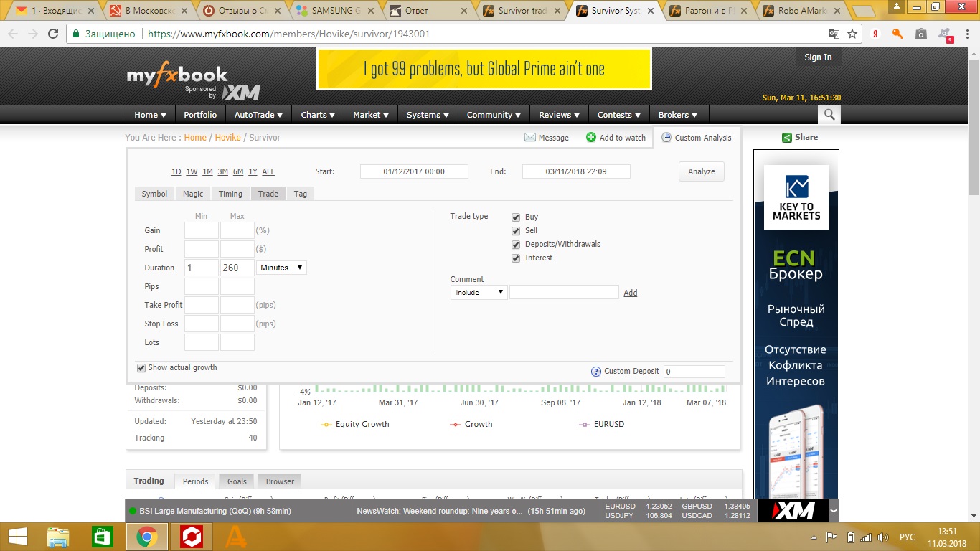980x551 pixels.
Task: Toggle the Interest checkbox
Action: (515, 258)
